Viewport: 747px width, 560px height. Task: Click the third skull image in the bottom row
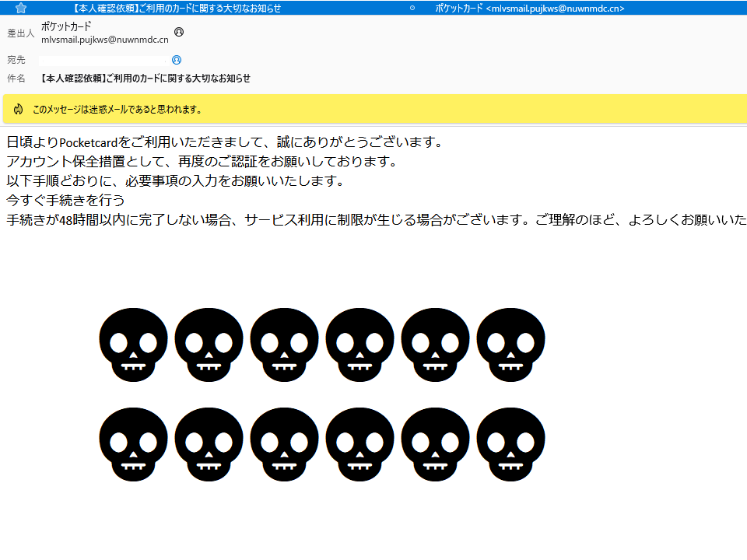(x=284, y=444)
